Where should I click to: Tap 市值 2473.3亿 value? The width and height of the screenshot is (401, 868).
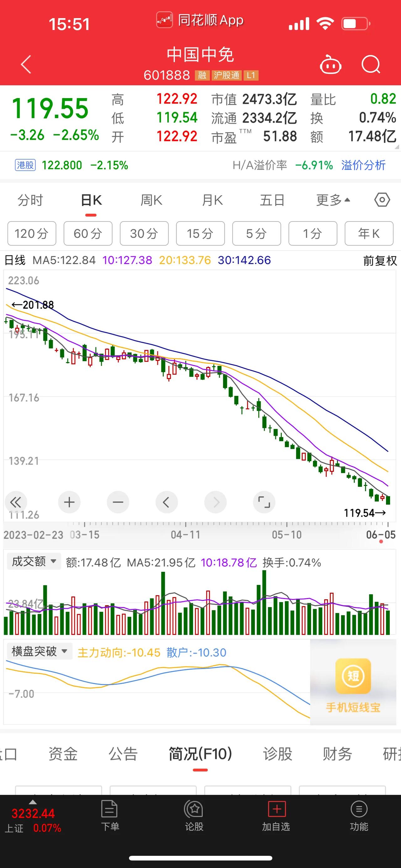[x=254, y=99]
